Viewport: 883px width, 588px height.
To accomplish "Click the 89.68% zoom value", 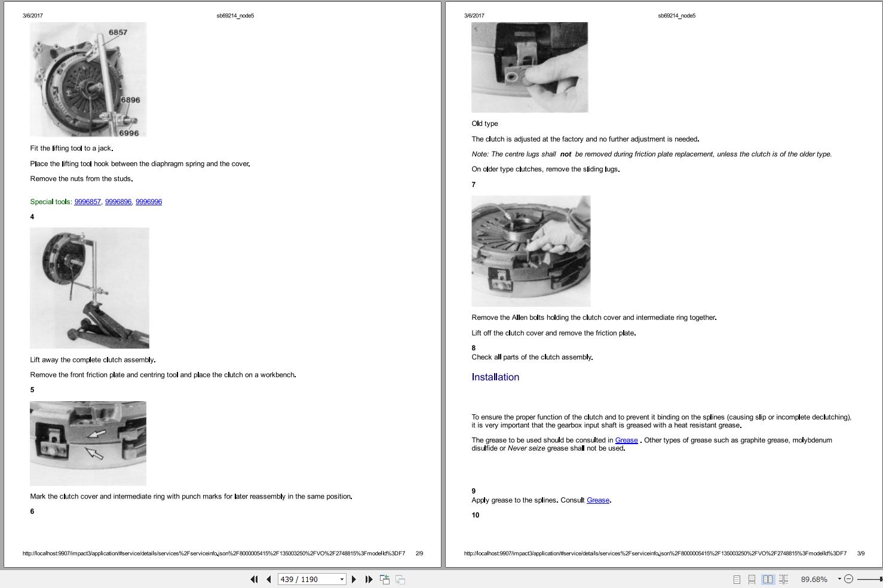I will coord(814,579).
